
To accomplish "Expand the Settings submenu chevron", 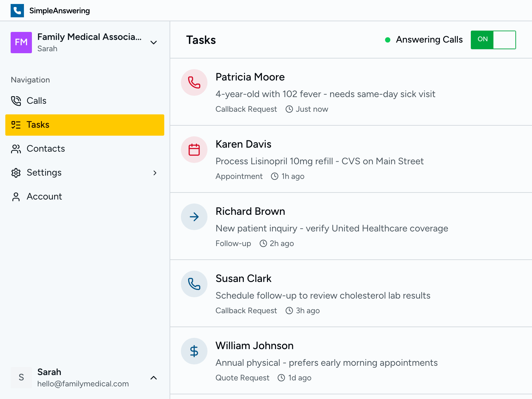I will point(155,173).
